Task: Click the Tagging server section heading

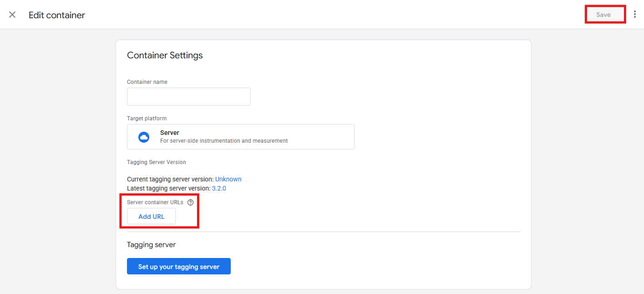Action: [152, 245]
